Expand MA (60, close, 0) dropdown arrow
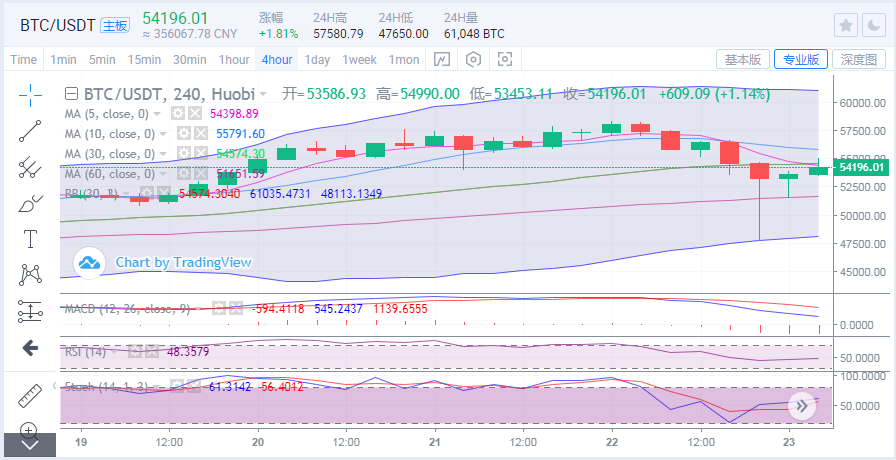Image resolution: width=896 pixels, height=460 pixels. pyautogui.click(x=163, y=173)
